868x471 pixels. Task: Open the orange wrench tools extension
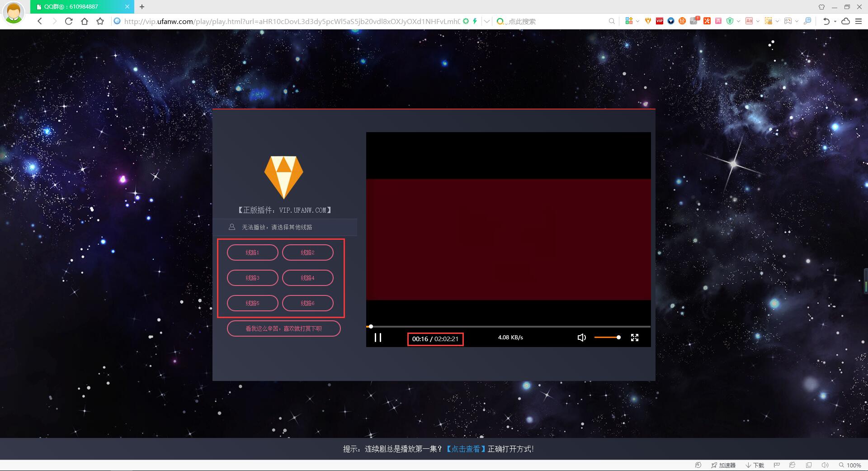pyautogui.click(x=707, y=21)
